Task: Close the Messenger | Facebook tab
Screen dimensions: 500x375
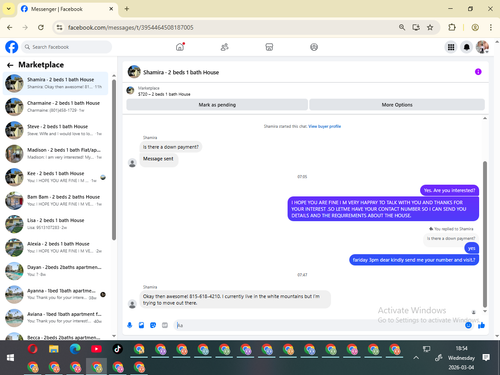Action: 111,9
